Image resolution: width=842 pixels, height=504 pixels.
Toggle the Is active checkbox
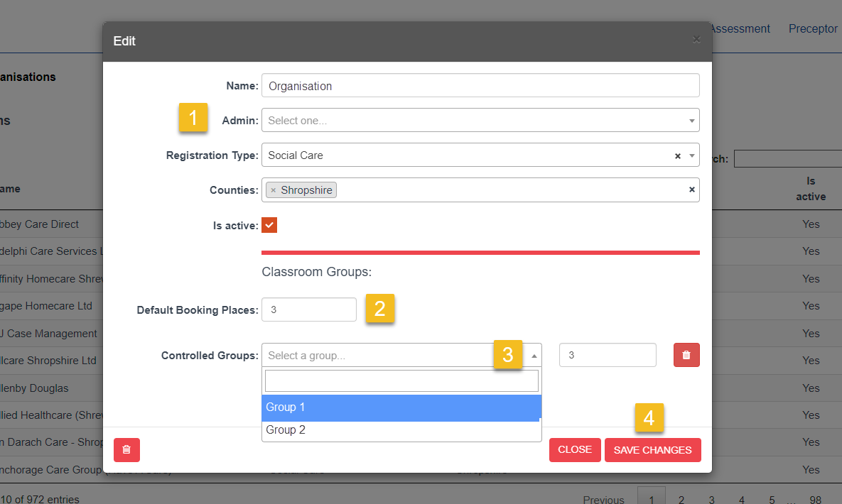[269, 225]
